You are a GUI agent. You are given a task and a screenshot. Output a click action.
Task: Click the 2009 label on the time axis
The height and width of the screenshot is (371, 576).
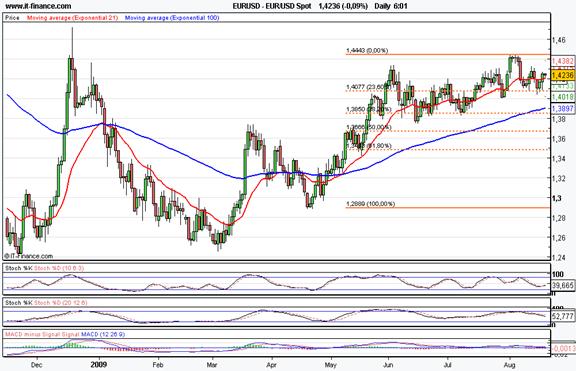tap(99, 365)
